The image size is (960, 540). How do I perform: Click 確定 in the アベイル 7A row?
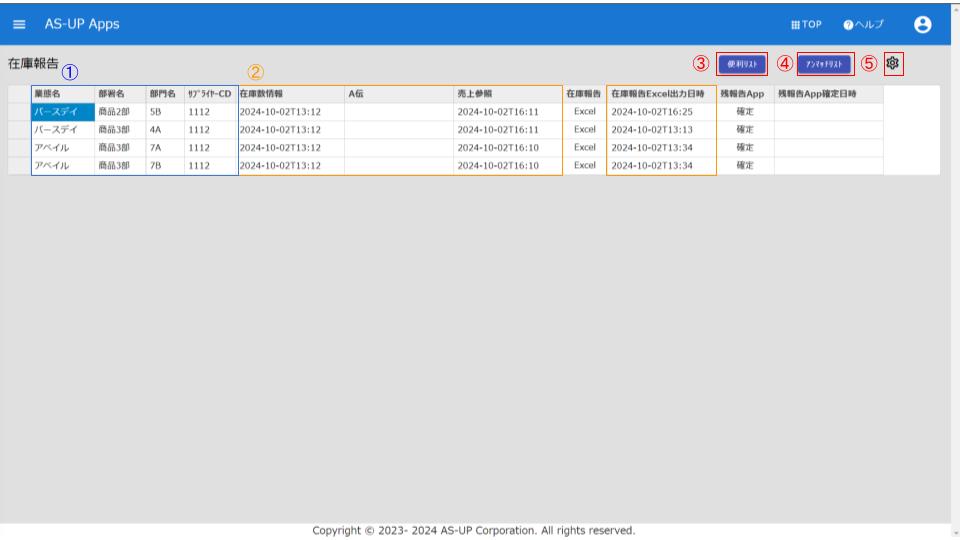click(x=745, y=148)
